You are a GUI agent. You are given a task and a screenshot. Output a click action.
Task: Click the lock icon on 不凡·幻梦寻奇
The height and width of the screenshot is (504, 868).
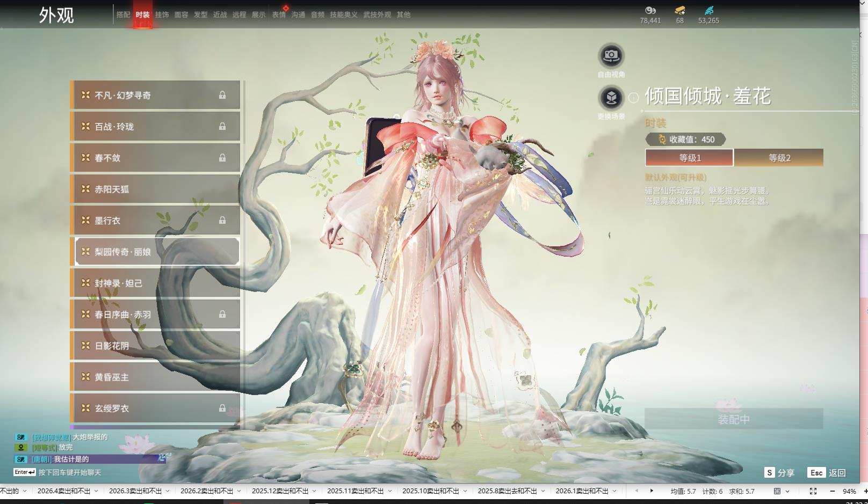[x=222, y=95]
